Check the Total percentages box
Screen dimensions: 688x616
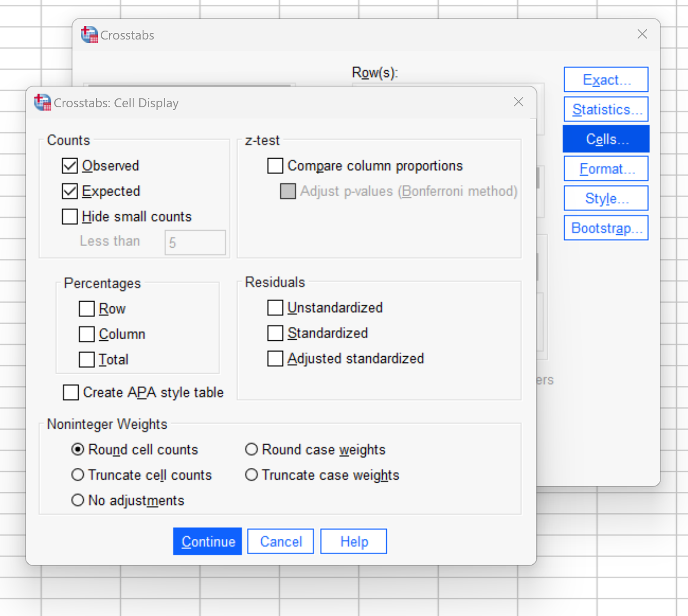[87, 360]
